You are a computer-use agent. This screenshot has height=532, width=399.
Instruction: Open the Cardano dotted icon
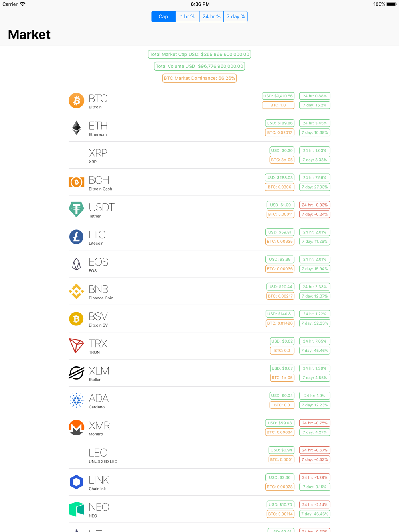pos(76,400)
